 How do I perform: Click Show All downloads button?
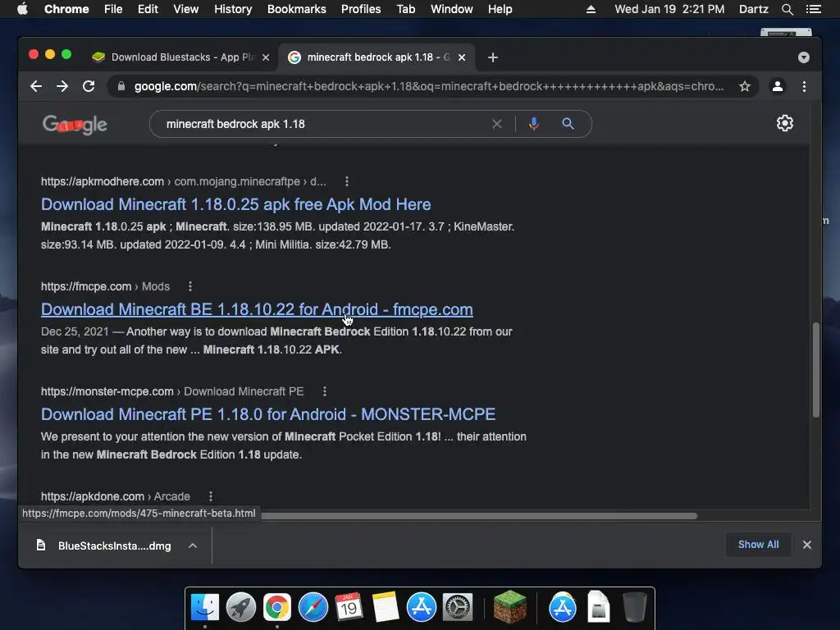click(x=758, y=545)
